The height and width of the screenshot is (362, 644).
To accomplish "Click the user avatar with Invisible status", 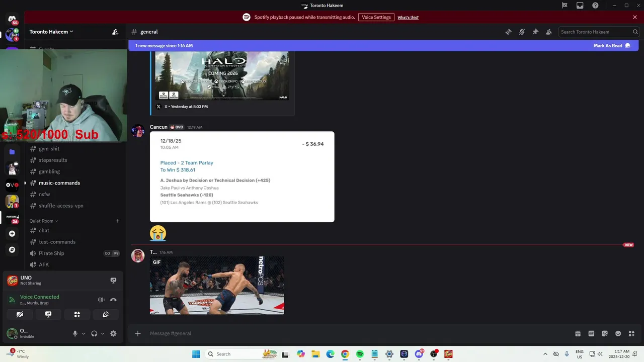I will tap(12, 333).
